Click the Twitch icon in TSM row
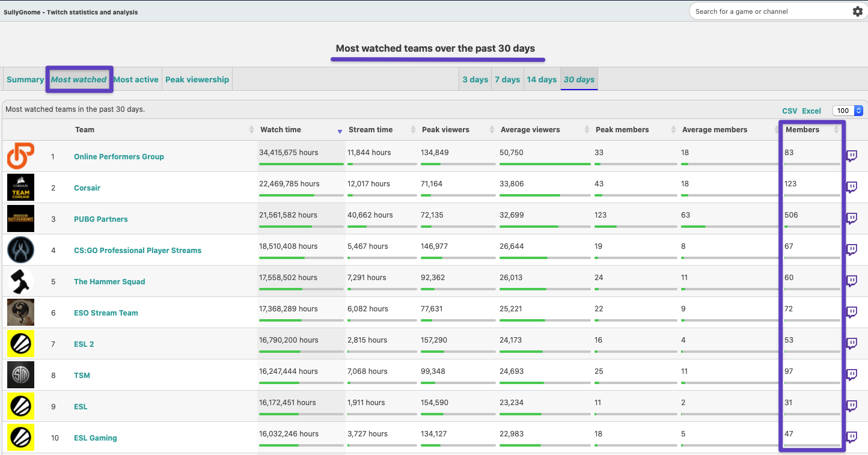Image resolution: width=868 pixels, height=455 pixels. click(851, 375)
